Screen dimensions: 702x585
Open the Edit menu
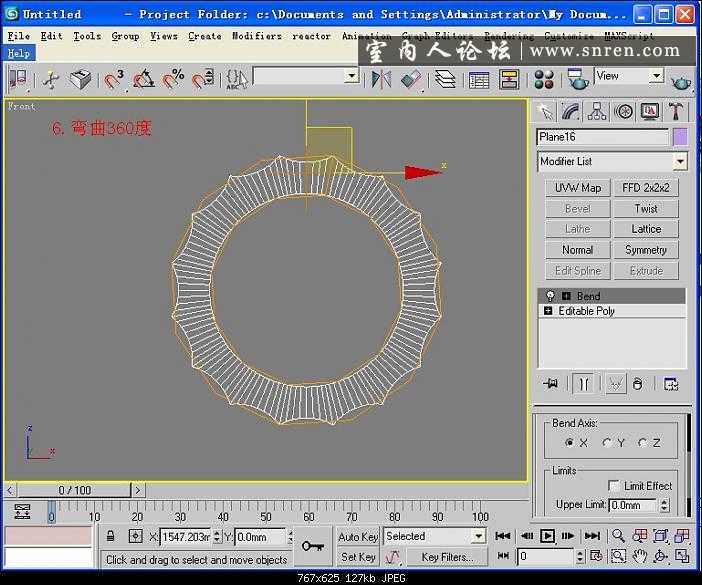(51, 36)
